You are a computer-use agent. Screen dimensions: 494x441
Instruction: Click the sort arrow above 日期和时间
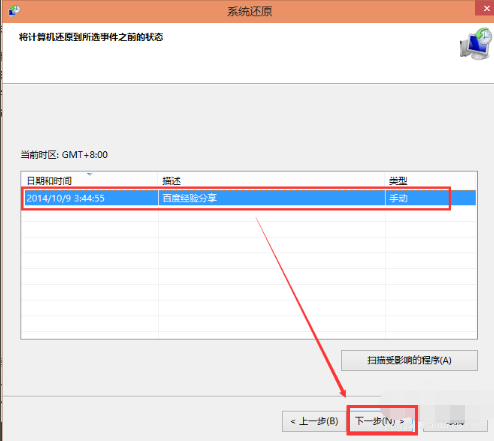pyautogui.click(x=89, y=174)
